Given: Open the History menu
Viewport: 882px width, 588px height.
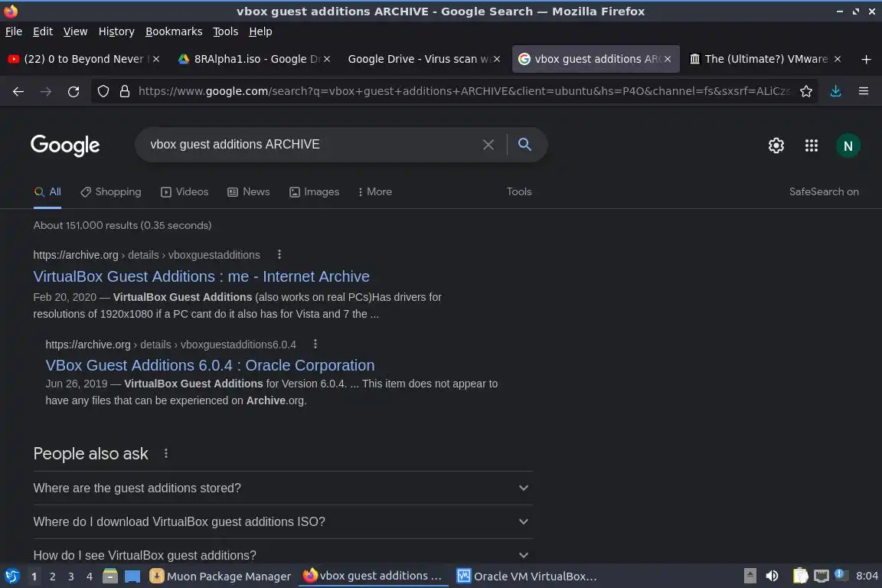Looking at the screenshot, I should (x=116, y=31).
